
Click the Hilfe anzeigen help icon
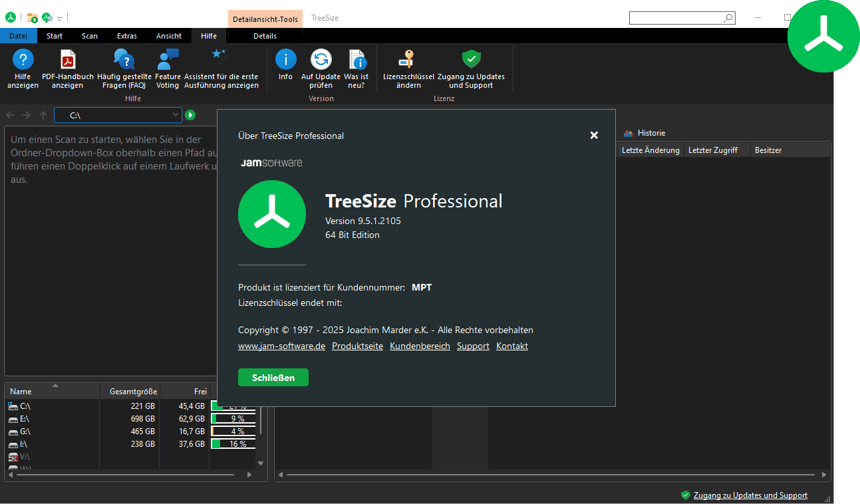pos(23,60)
